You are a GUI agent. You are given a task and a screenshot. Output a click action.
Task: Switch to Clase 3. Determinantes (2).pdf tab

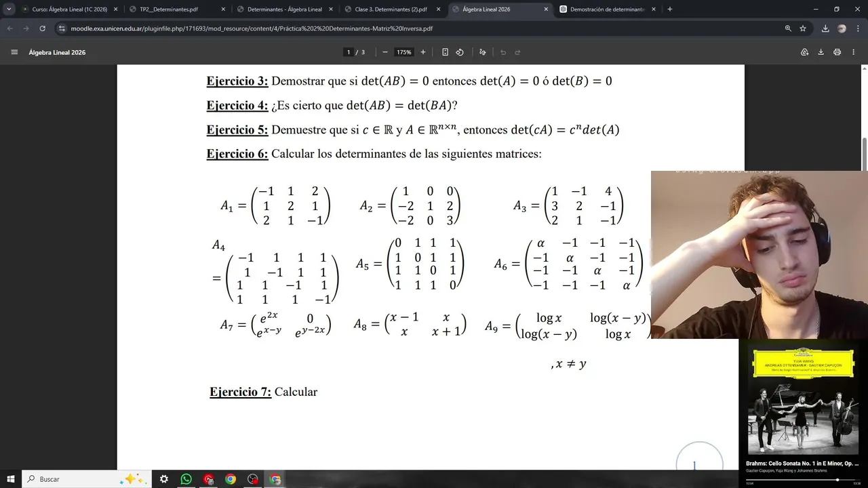click(391, 9)
